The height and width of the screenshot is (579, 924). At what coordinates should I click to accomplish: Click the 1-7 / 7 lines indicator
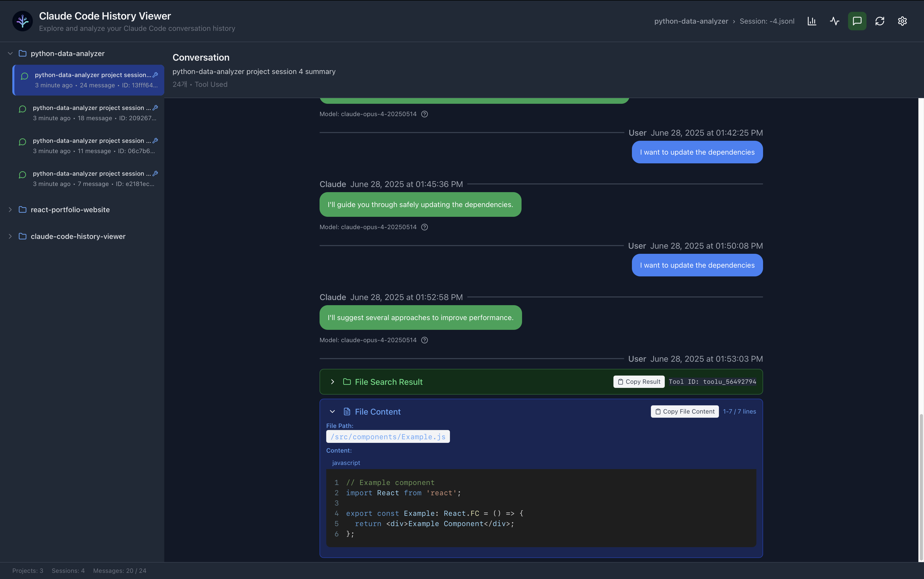tap(739, 412)
